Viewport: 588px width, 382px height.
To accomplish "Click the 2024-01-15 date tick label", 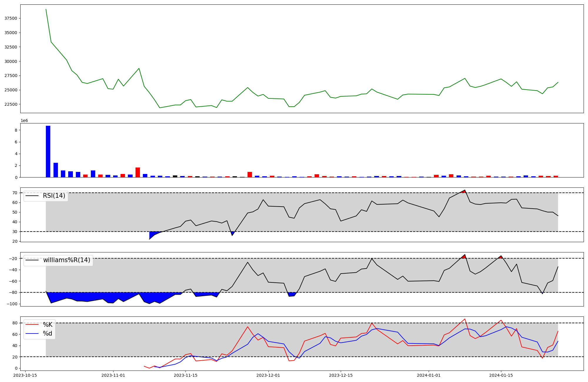I will pos(501,375).
